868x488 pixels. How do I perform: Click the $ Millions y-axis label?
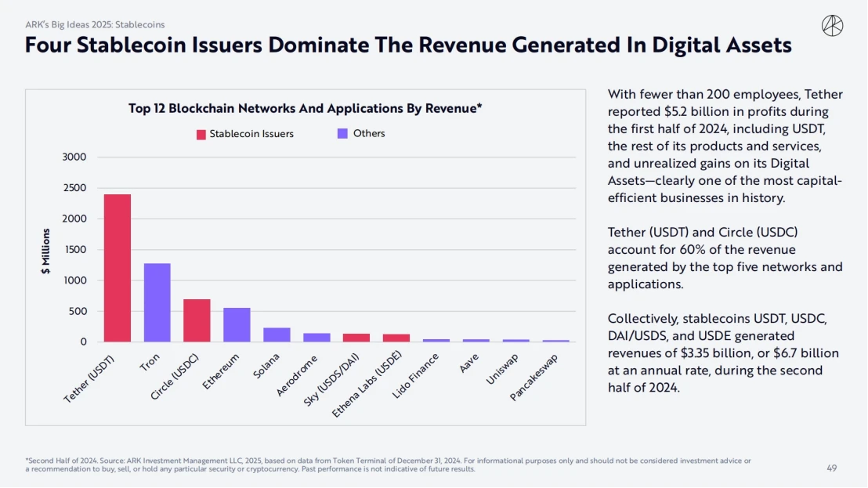click(x=46, y=251)
